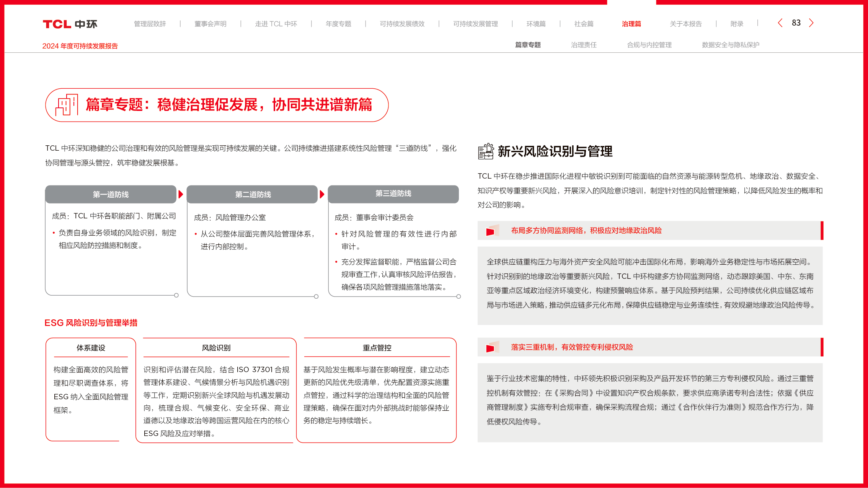Screen dimensions: 868x488
Task: Click the red flag beside 落实三重机制
Action: pos(491,347)
